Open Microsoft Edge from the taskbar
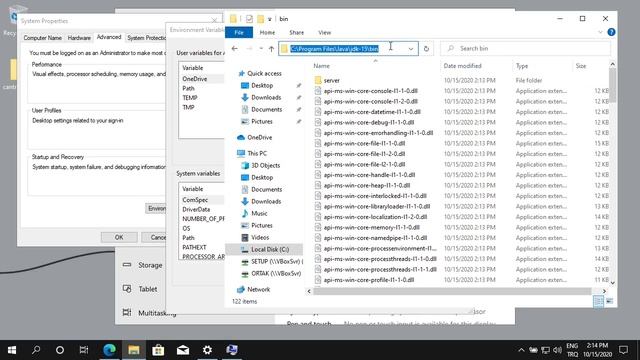This screenshot has width=640, height=360. pyautogui.click(x=109, y=350)
